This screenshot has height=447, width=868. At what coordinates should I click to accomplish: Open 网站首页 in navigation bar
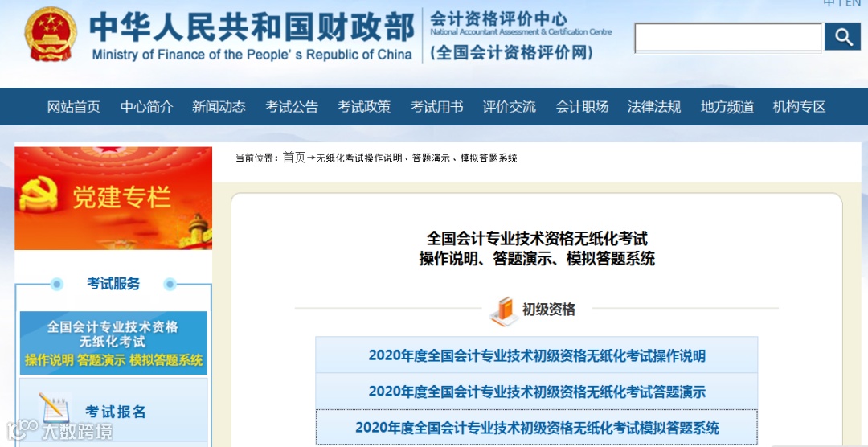74,107
